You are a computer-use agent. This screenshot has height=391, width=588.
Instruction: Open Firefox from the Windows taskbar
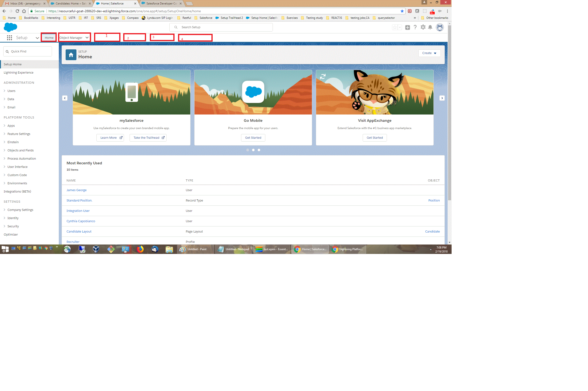(140, 249)
